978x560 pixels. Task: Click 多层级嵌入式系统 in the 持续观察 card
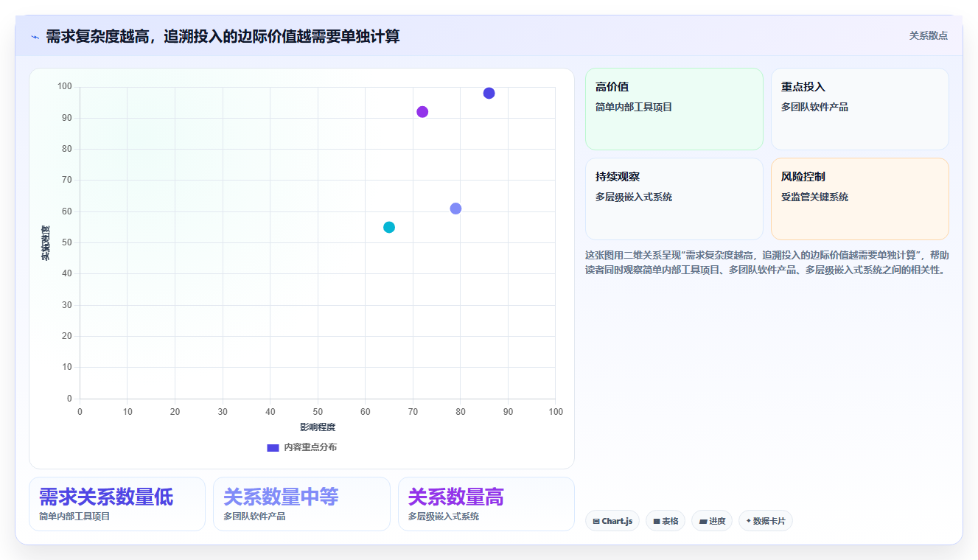pos(634,197)
